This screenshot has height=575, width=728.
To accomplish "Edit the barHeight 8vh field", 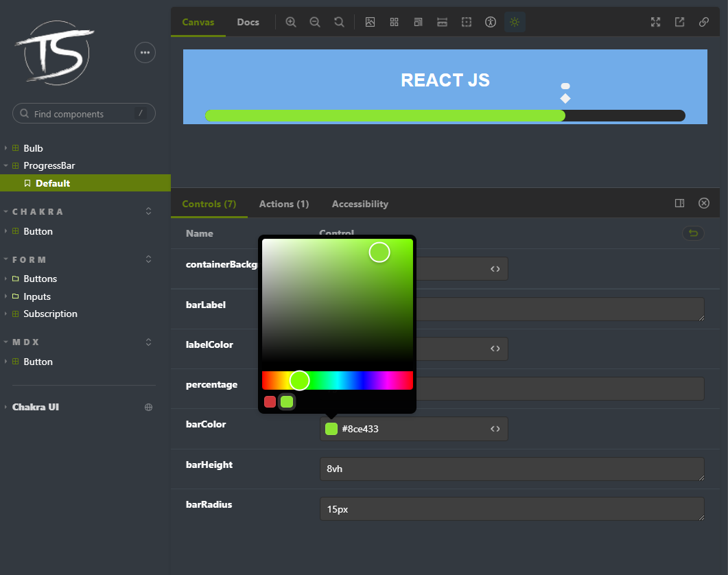I will click(x=512, y=469).
